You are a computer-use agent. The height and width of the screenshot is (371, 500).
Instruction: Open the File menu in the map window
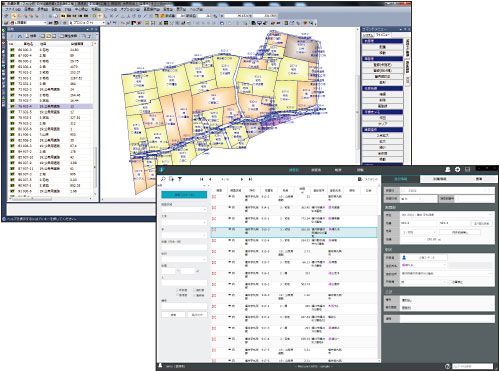(x=12, y=9)
